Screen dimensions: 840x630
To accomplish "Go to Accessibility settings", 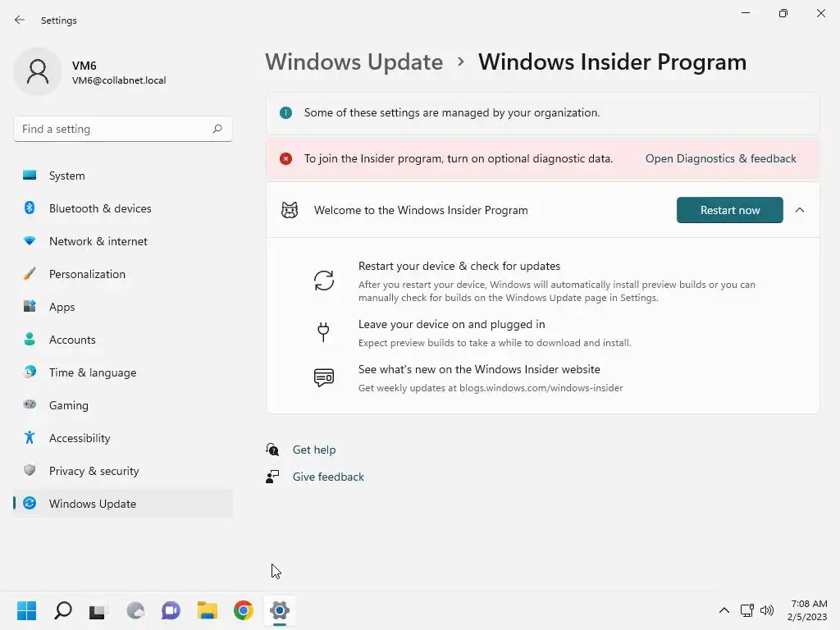I will tap(123, 438).
